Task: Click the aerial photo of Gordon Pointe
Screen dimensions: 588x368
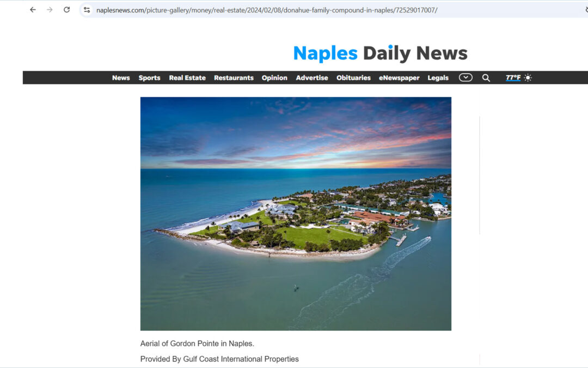Action: point(296,213)
